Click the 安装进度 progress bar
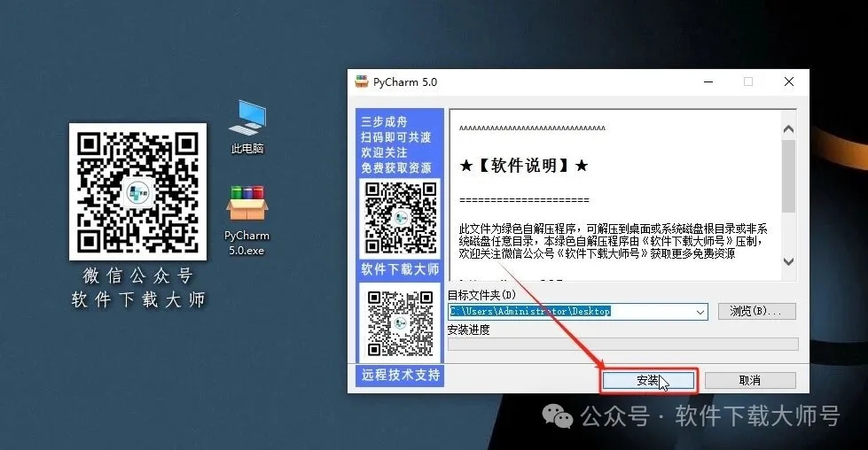Image resolution: width=868 pixels, height=450 pixels. tap(622, 344)
